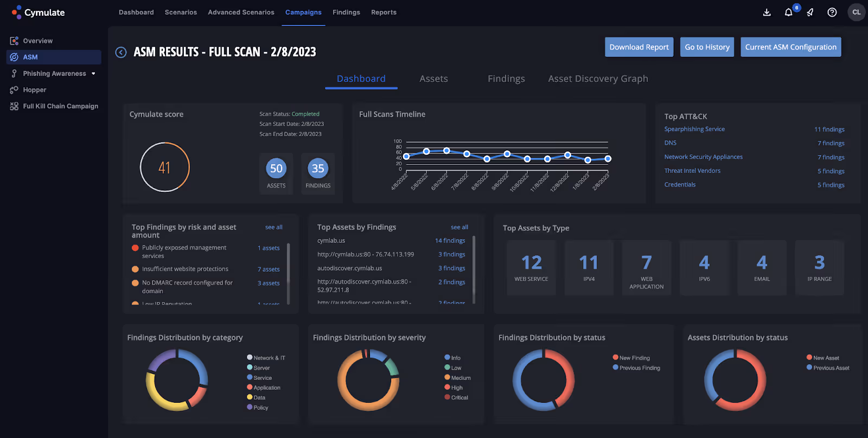Select the 3 IP Range asset card
The width and height of the screenshot is (868, 438).
tap(820, 268)
